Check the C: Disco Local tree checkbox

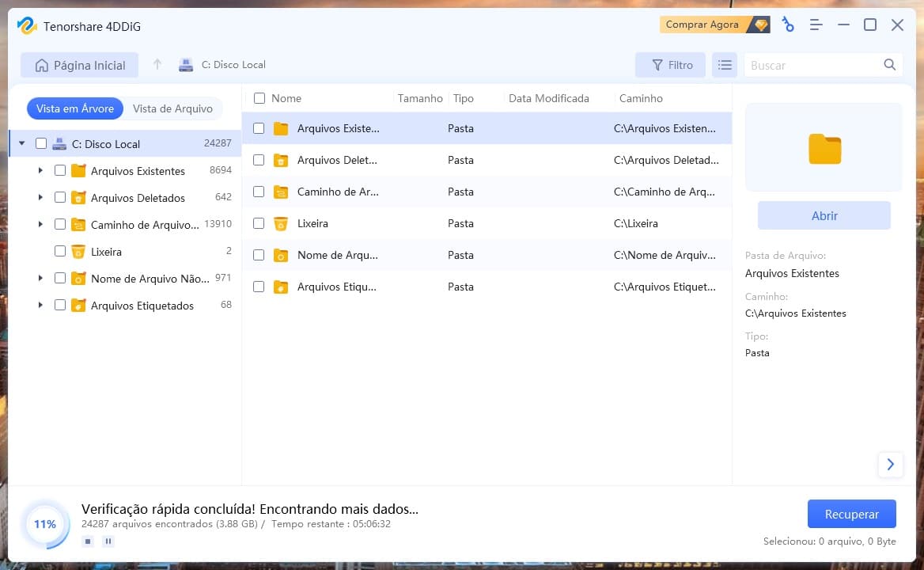(41, 143)
